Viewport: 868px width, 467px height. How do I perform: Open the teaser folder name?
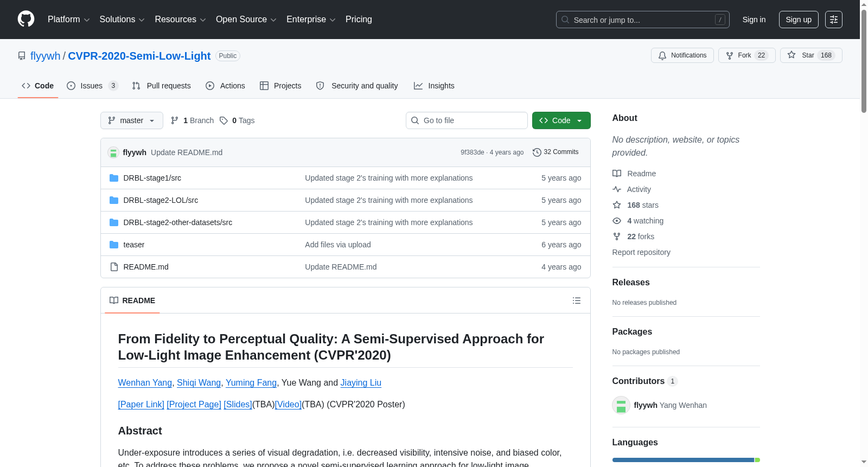point(134,245)
